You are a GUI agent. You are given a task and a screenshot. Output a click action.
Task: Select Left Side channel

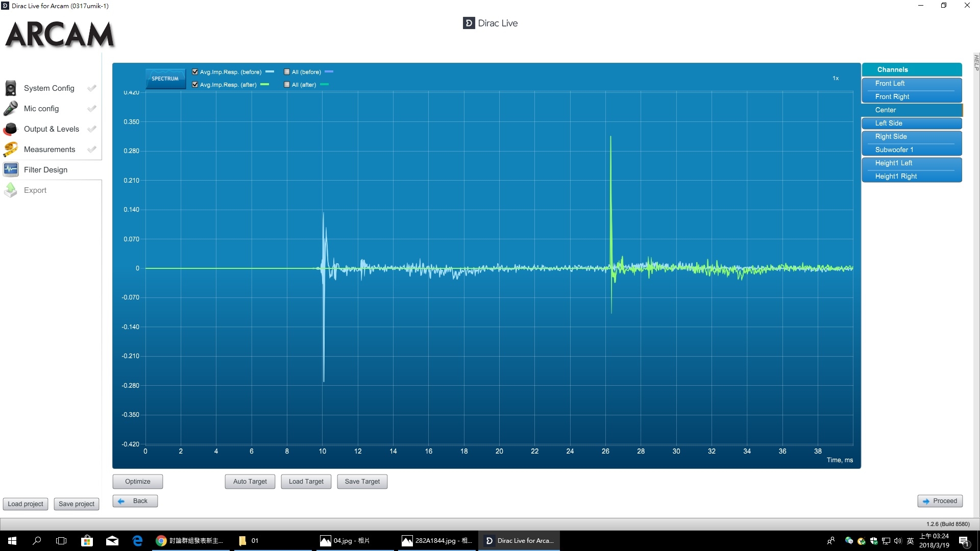tap(912, 123)
